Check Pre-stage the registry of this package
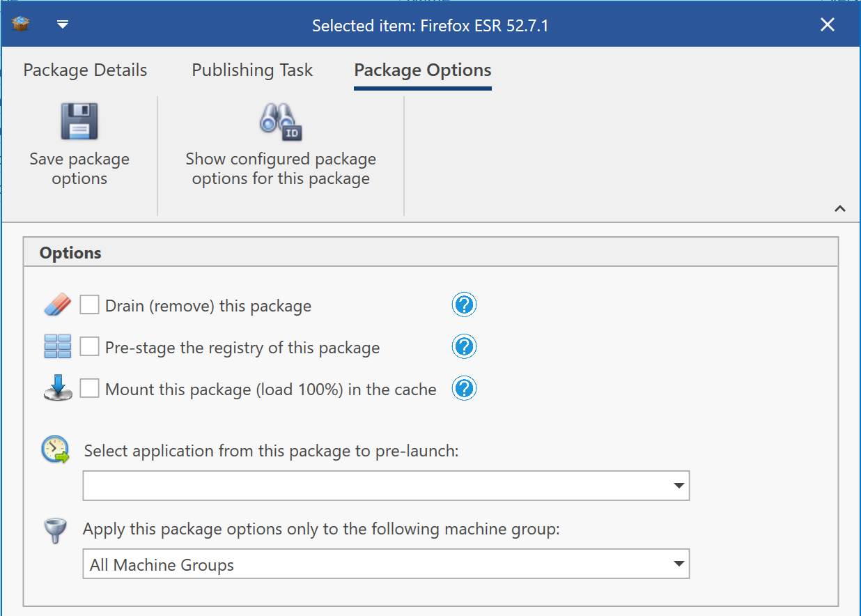The image size is (861, 616). [89, 346]
